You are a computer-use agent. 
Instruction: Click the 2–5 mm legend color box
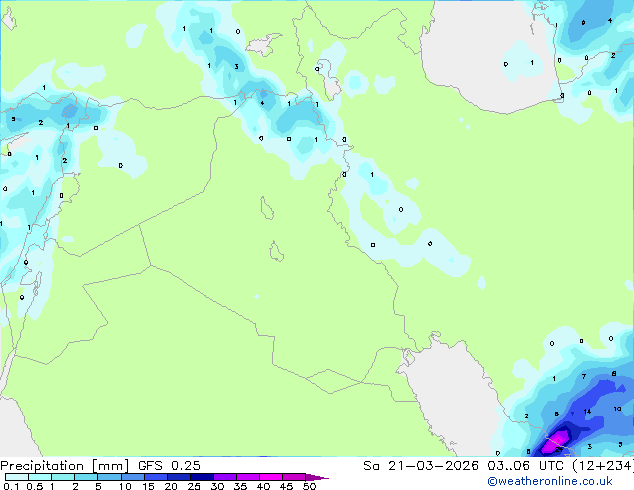(86, 477)
